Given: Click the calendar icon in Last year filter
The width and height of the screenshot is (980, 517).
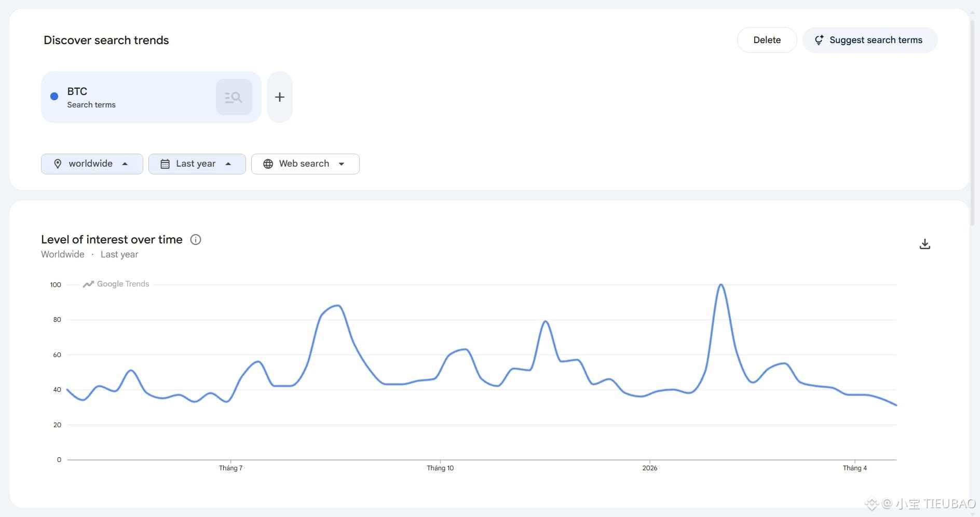Looking at the screenshot, I should (165, 164).
